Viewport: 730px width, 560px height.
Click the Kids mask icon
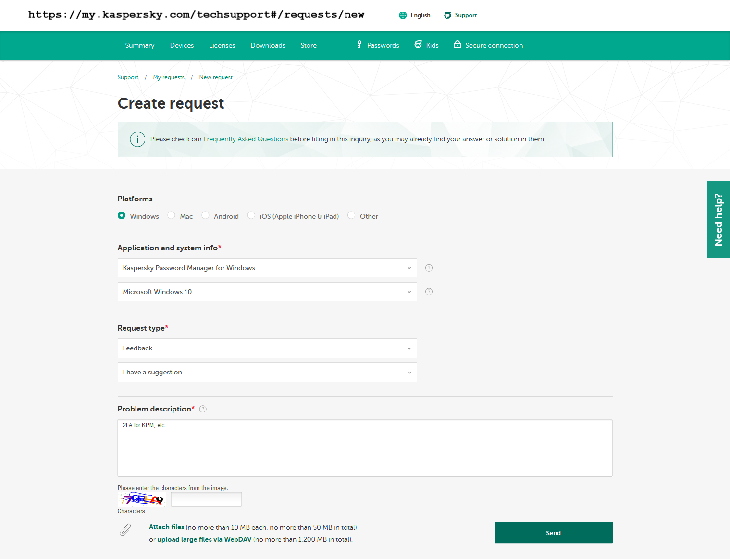(418, 45)
